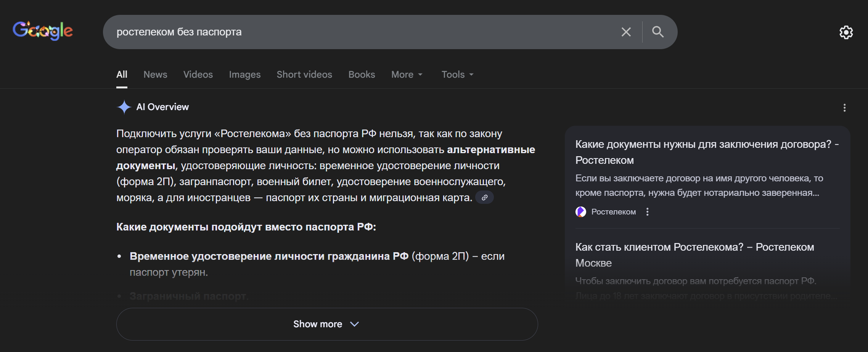Open Google settings gear icon
This screenshot has height=352, width=868.
(x=846, y=32)
